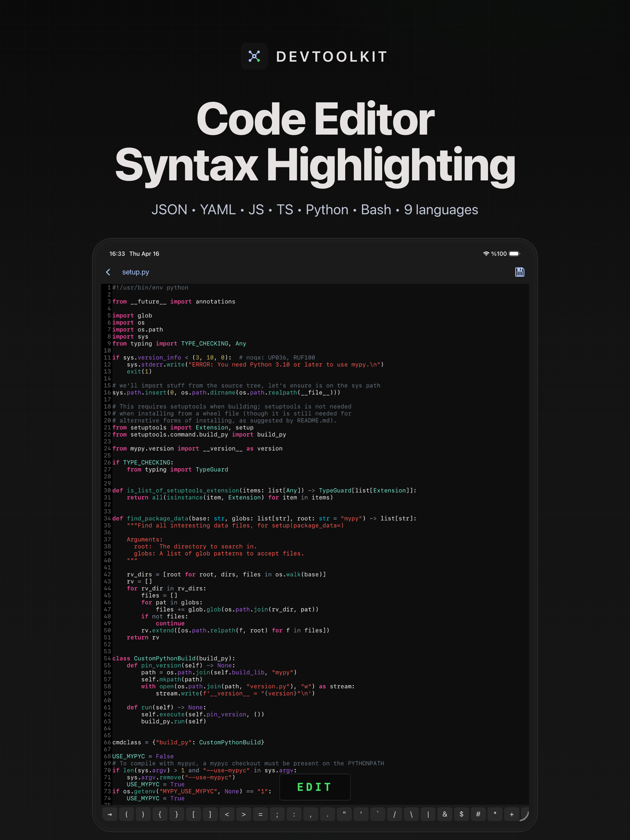Viewport: 630px width, 840px height.
Task: Place cursor on the shebang line
Action: (150, 288)
